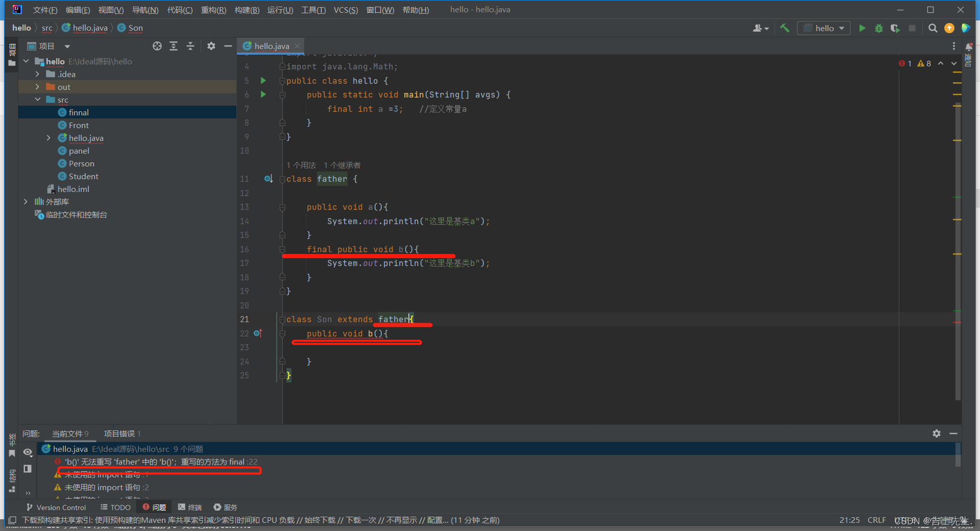Open Search Everywhere magnifier icon
The image size is (980, 531).
(x=933, y=28)
